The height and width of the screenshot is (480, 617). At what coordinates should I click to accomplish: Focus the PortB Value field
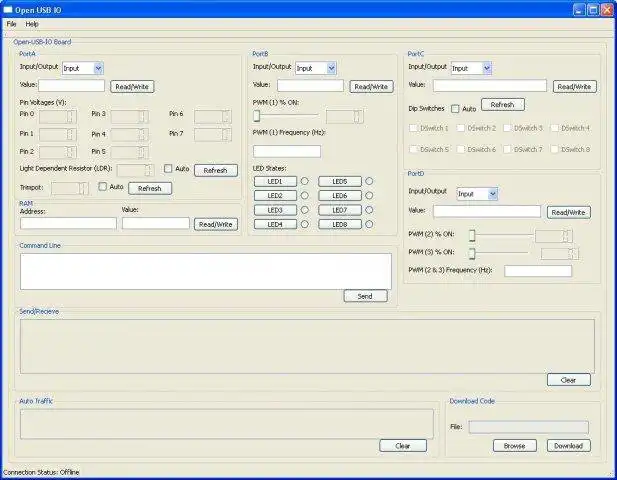[x=310, y=86]
